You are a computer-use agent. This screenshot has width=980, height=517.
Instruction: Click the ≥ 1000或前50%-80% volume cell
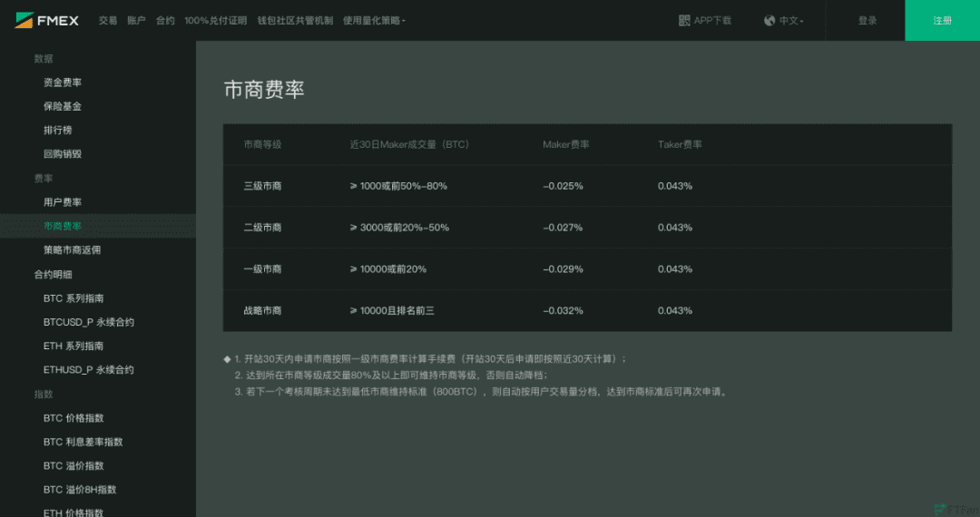pyautogui.click(x=398, y=186)
